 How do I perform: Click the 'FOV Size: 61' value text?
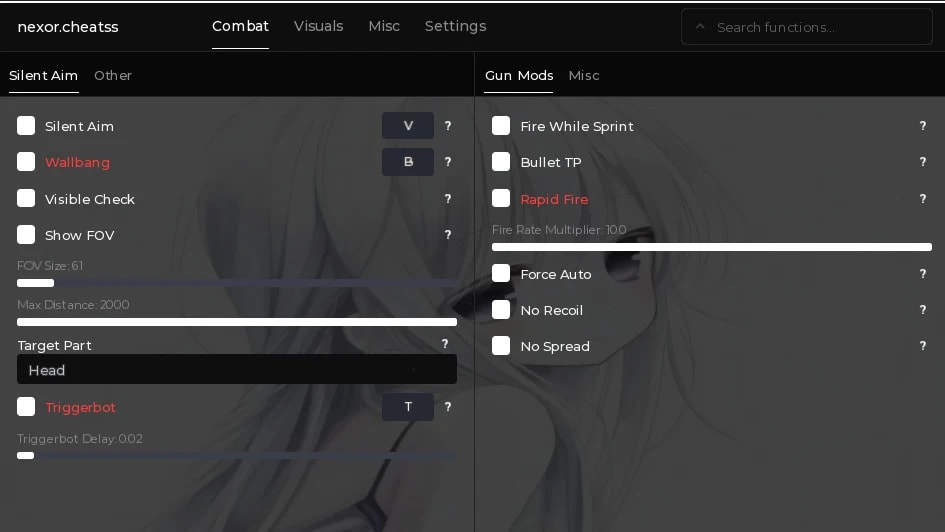pos(50,266)
